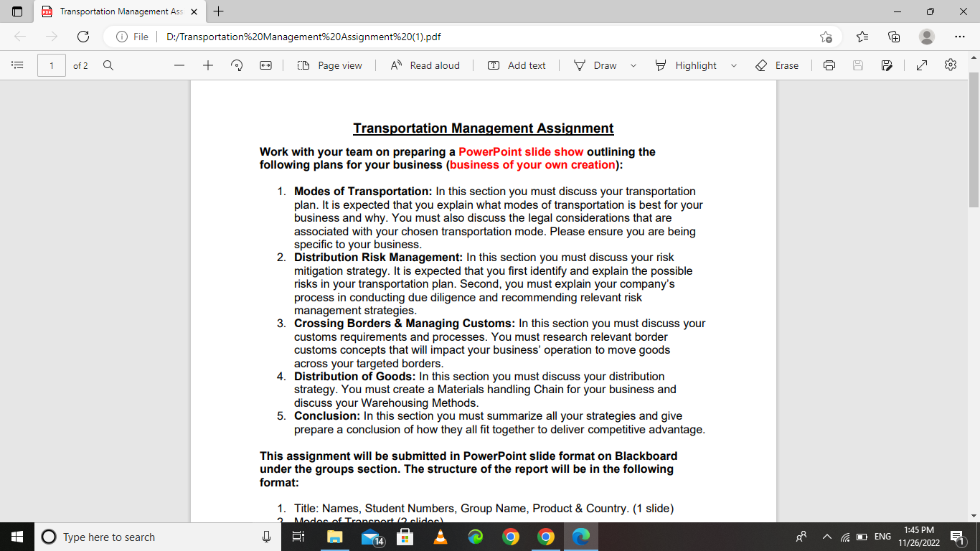The image size is (980, 551).
Task: Close the Transportation Management tab
Action: (193, 11)
